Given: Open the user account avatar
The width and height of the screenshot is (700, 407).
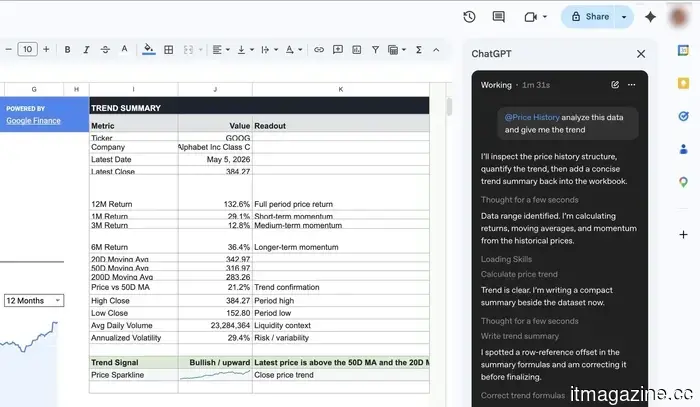Looking at the screenshot, I should [679, 17].
